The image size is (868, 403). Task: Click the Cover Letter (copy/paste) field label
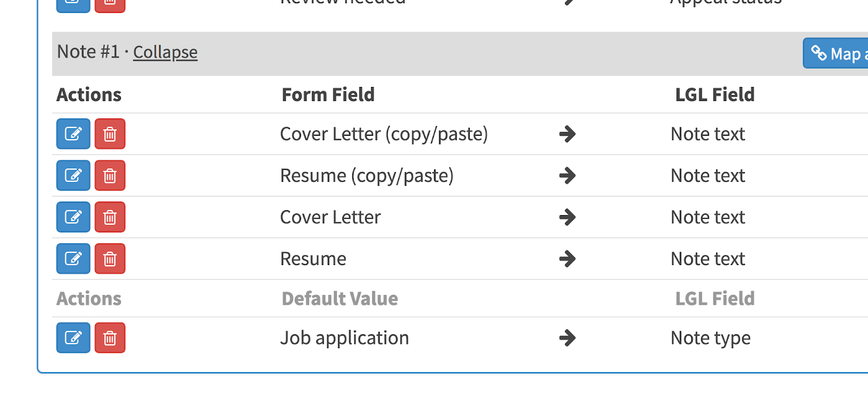384,134
